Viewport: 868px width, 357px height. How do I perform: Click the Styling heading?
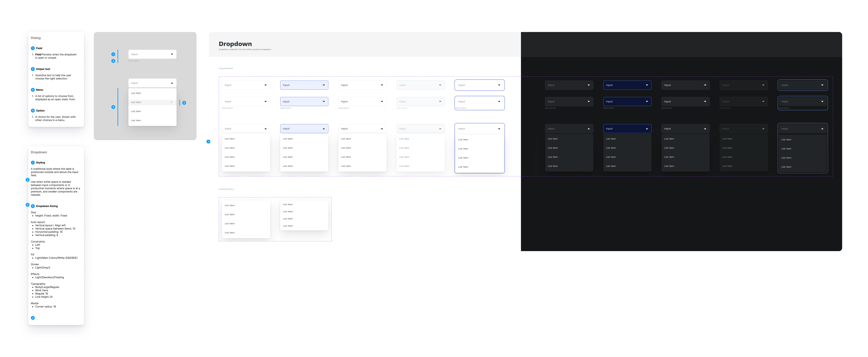[40, 163]
